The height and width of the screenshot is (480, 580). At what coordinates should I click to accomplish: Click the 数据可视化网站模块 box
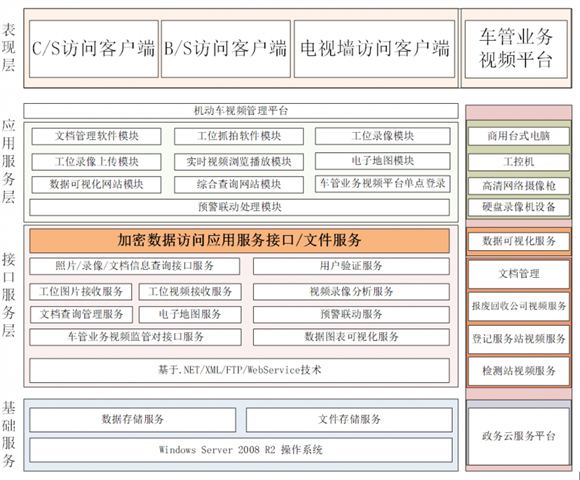97,185
